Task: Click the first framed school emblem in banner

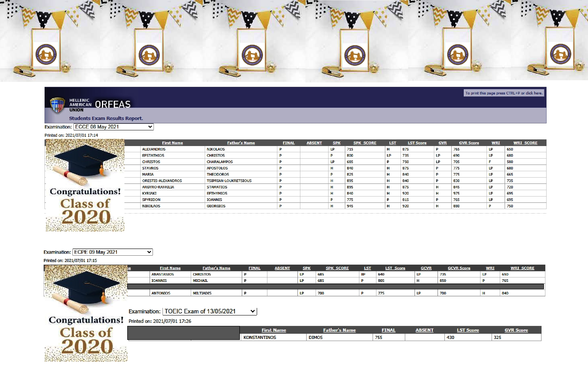Action: (46, 55)
